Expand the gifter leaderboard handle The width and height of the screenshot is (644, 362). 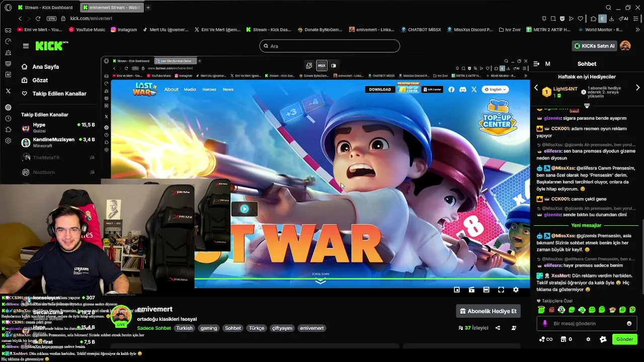[587, 106]
